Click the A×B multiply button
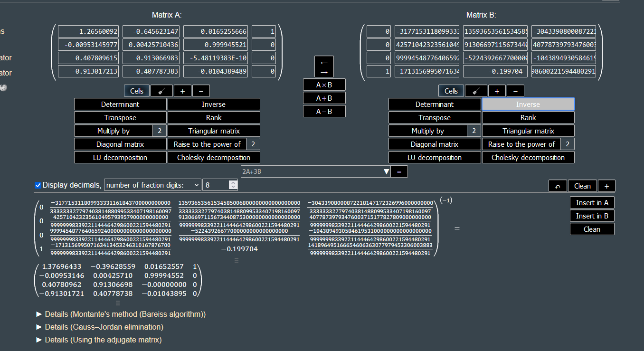This screenshot has width=644, height=351. pos(324,85)
